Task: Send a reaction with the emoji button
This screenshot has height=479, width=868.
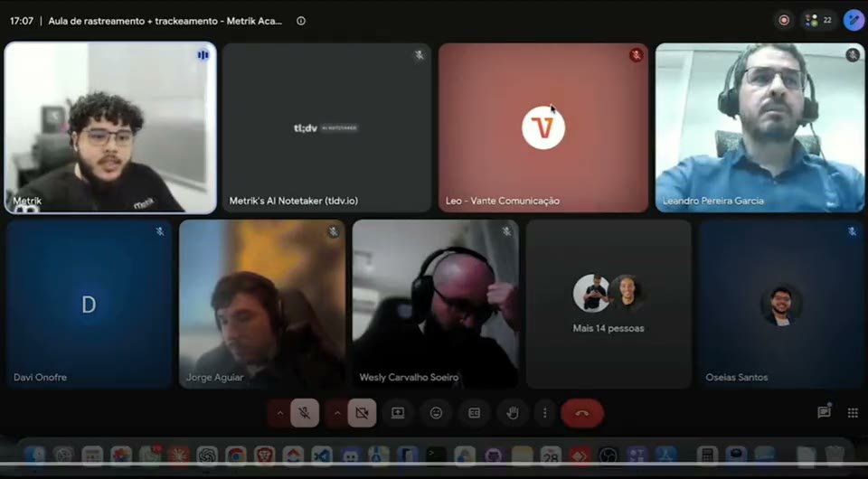Action: click(x=436, y=413)
